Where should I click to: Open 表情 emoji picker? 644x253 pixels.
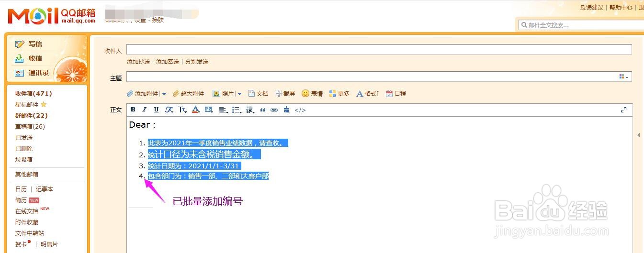point(312,94)
